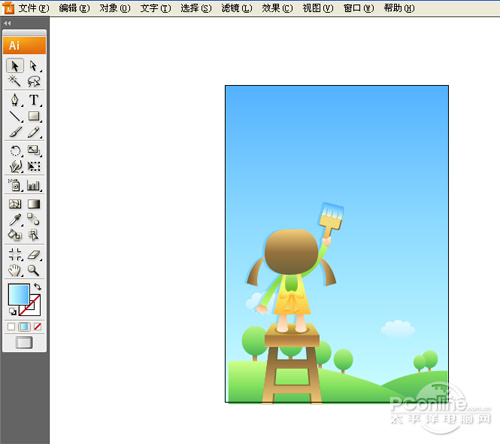Image resolution: width=500 pixels, height=444 pixels.
Task: Click the girl's brown hair in artwork
Action: point(291,252)
